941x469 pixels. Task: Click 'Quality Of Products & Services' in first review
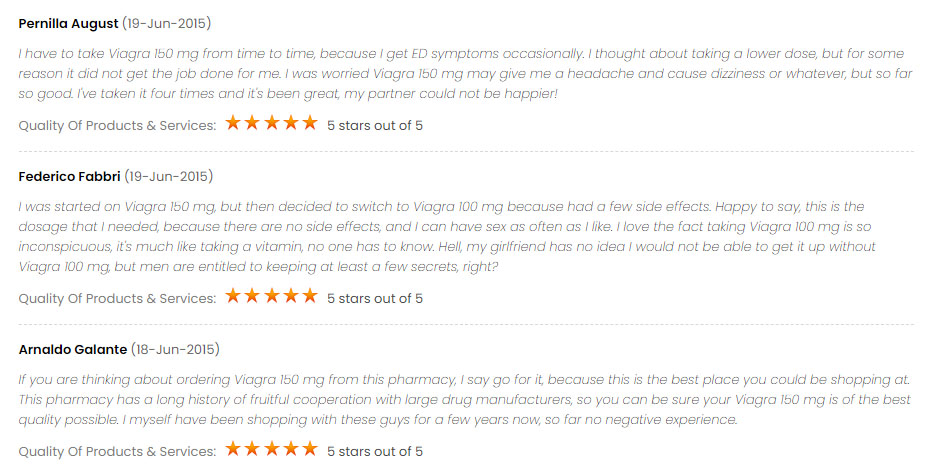click(x=117, y=126)
